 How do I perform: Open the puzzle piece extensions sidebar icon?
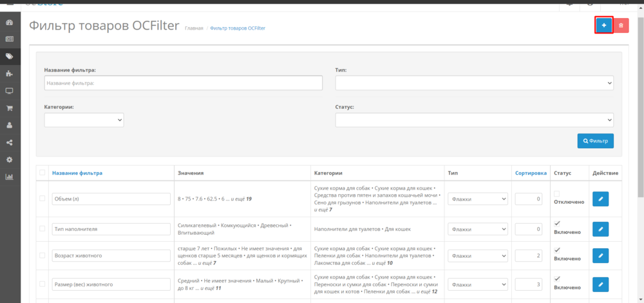pyautogui.click(x=10, y=73)
